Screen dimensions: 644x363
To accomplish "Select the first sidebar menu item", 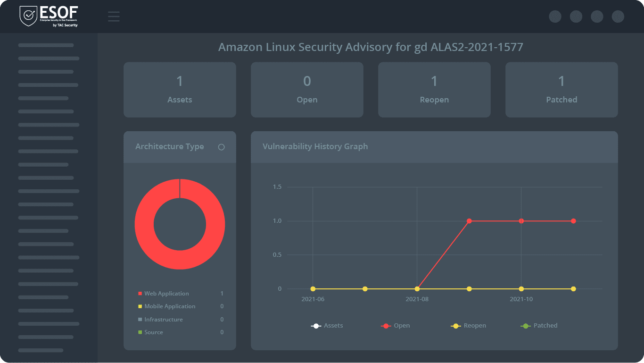I will tap(46, 45).
